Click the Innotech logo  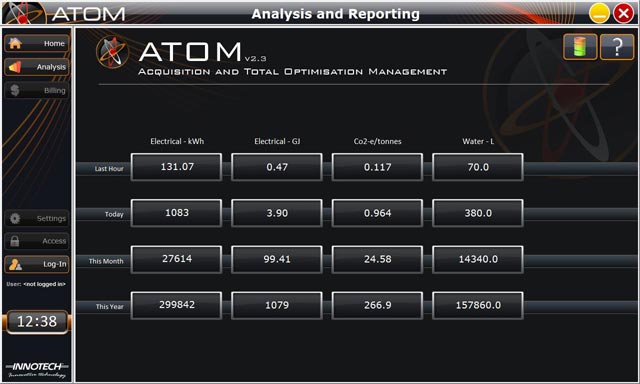click(x=37, y=370)
